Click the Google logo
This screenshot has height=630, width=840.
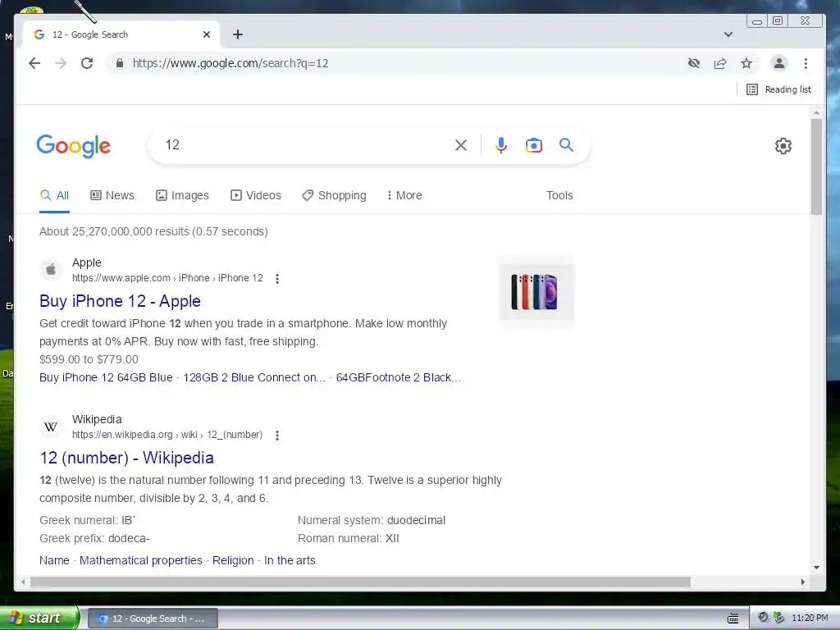tap(73, 146)
